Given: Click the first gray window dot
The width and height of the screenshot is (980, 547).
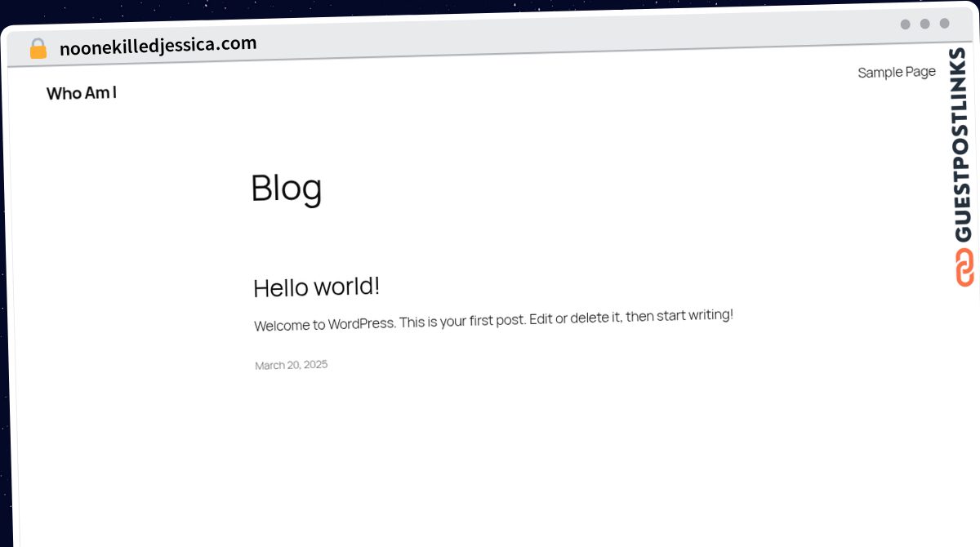Looking at the screenshot, I should [905, 24].
